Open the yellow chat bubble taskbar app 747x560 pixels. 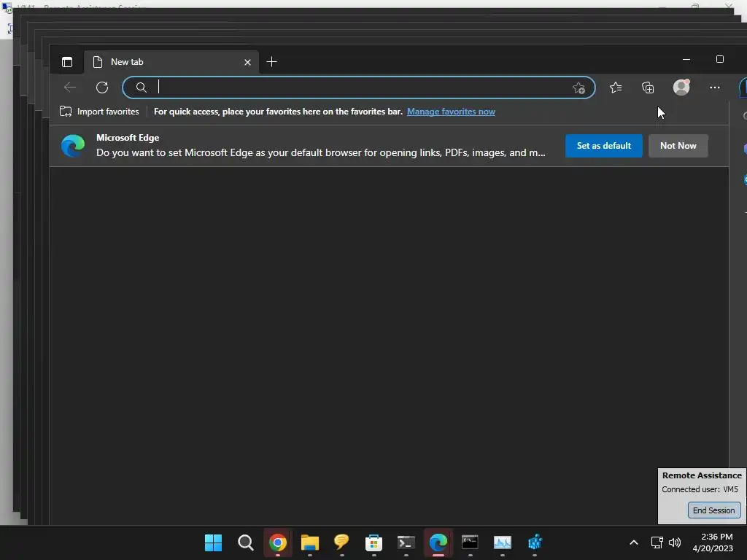(x=341, y=542)
